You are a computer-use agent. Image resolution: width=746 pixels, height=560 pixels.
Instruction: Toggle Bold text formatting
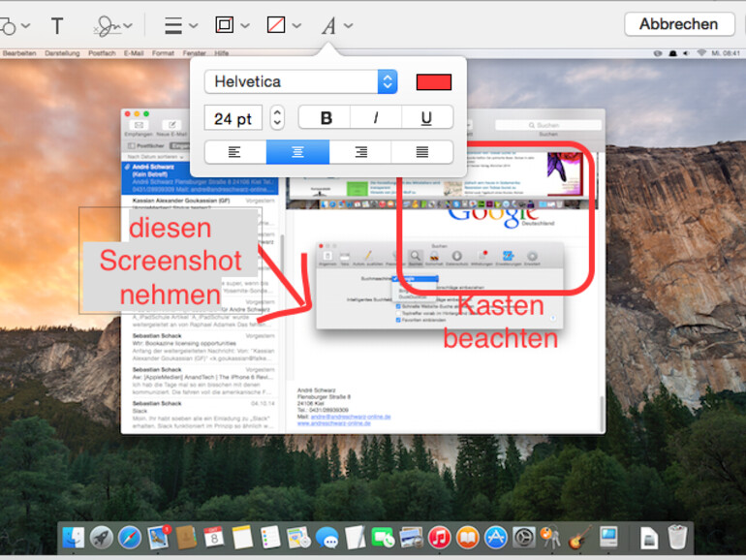pos(325,117)
